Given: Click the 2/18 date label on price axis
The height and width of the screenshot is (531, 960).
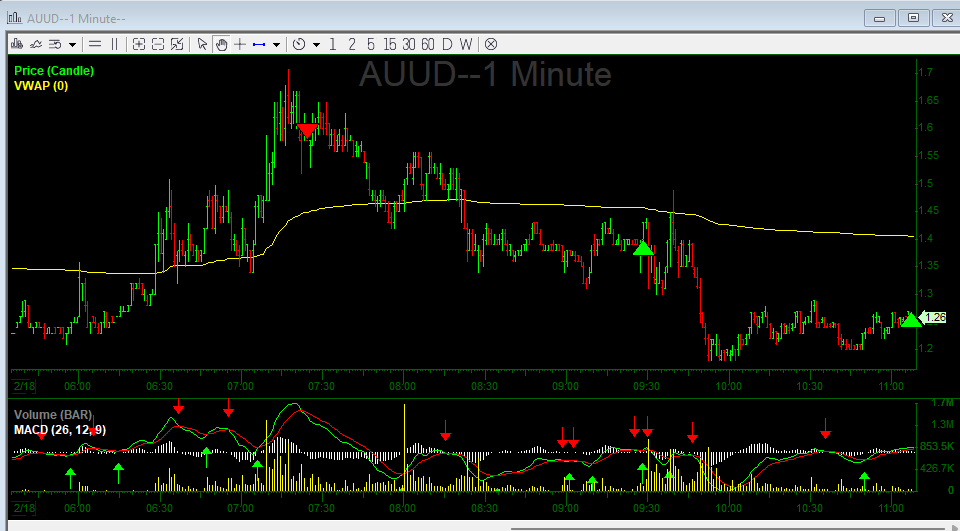Looking at the screenshot, I should pos(24,386).
